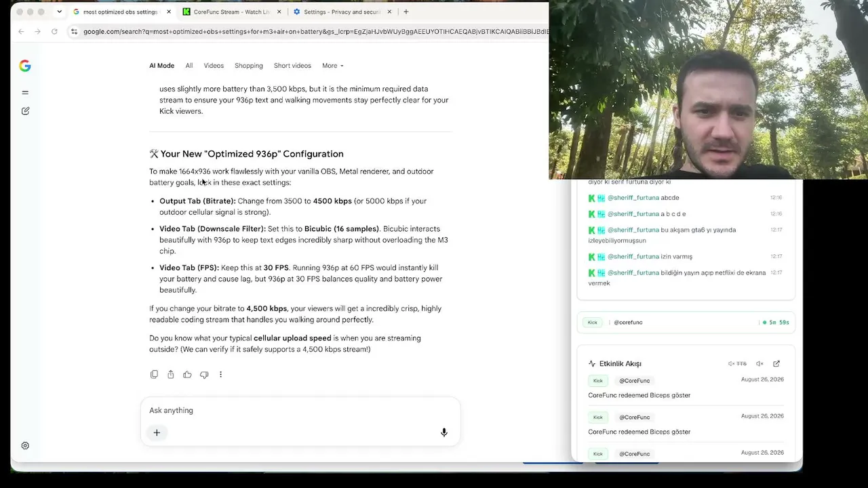
Task: Click "Video Tab (FPS):" bullet label
Action: (189, 268)
